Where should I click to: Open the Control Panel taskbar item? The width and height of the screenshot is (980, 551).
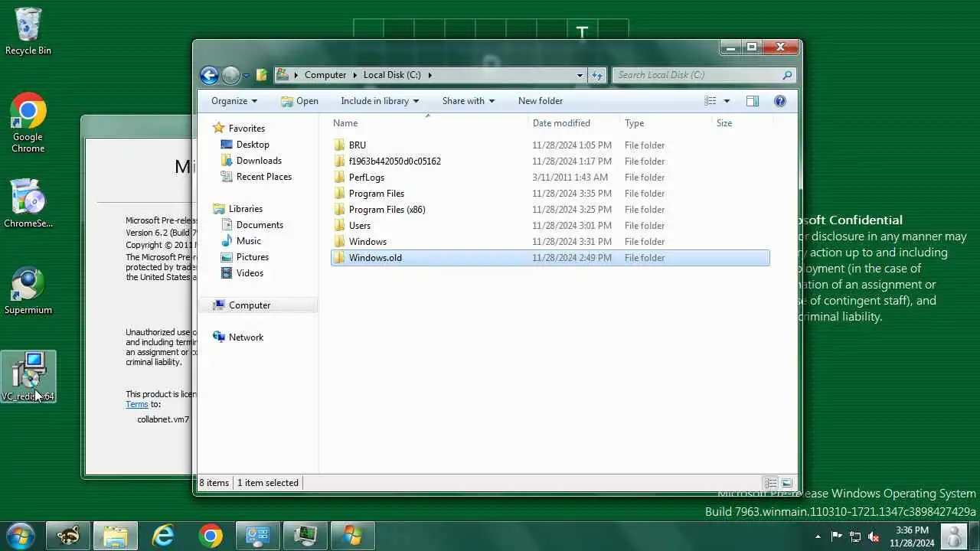(258, 536)
